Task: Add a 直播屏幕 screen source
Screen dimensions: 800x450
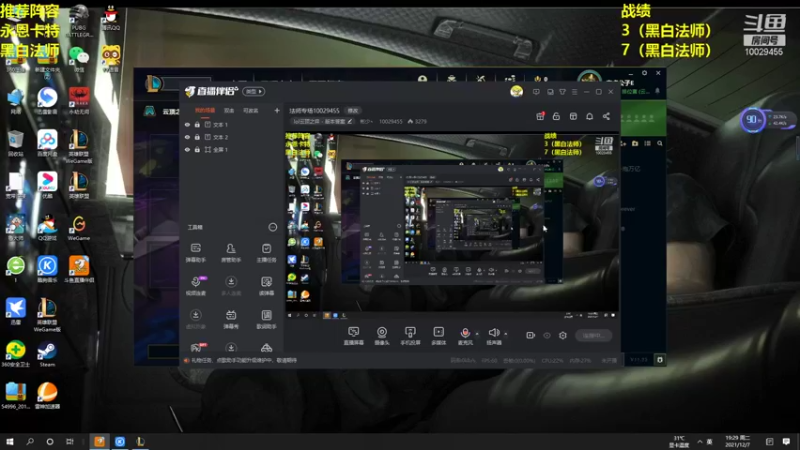Action: coord(354,336)
